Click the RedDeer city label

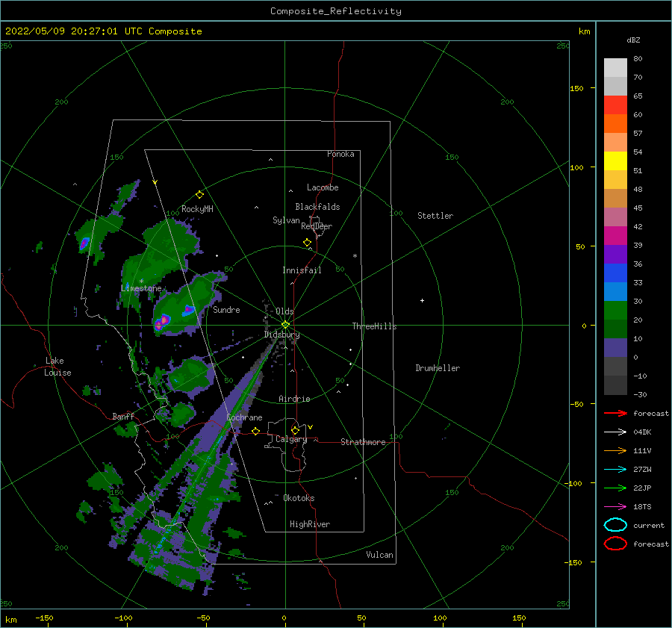pos(317,226)
